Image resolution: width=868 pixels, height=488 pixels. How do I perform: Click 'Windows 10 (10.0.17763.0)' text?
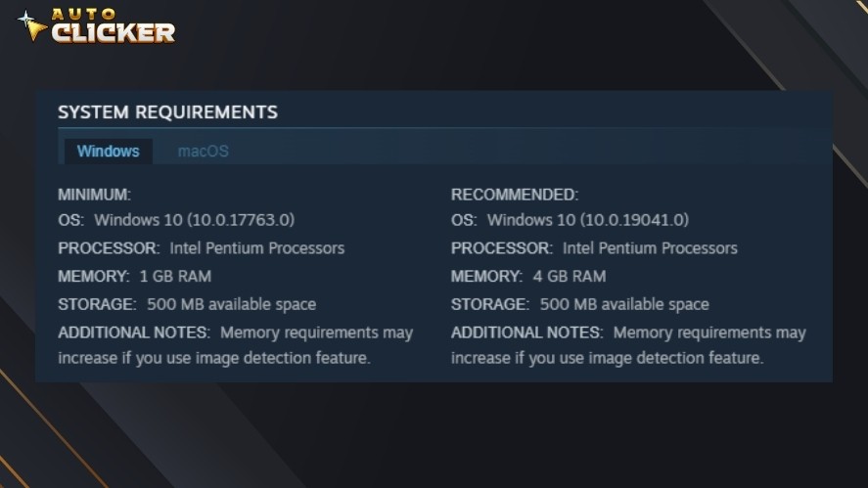click(195, 220)
